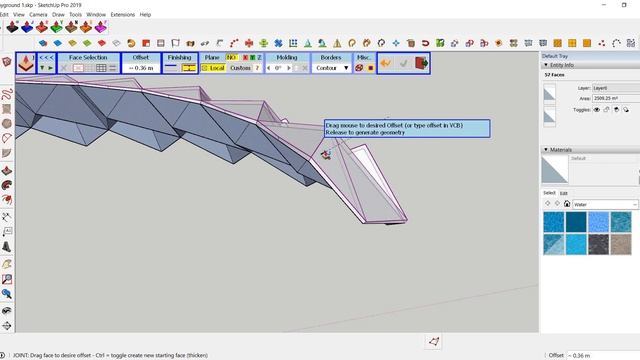640x360 pixels.
Task: Select the Zoom Extents tool
Action: [x=7, y=294]
